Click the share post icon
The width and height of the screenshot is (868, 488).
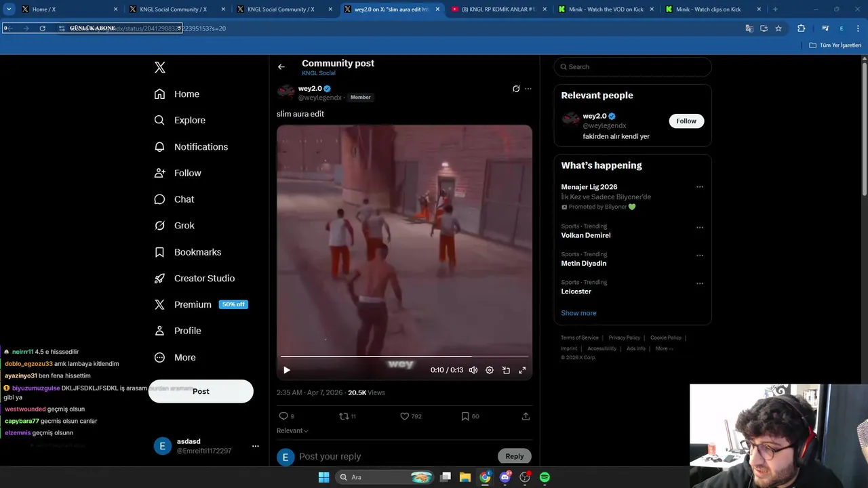pos(526,416)
